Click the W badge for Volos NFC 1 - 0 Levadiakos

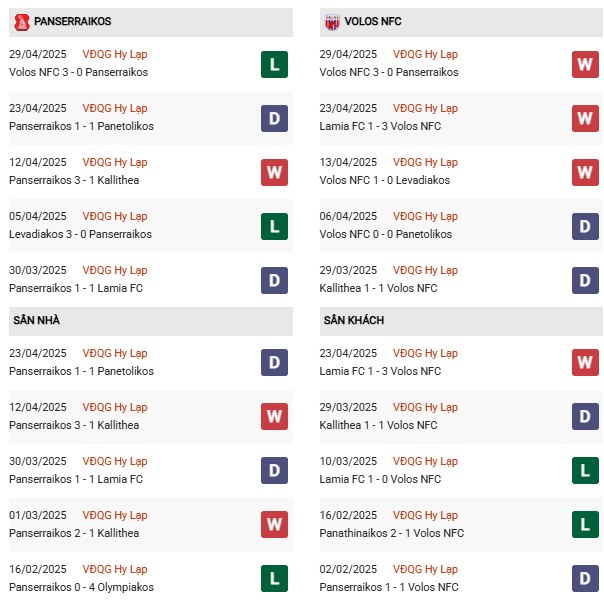585,172
